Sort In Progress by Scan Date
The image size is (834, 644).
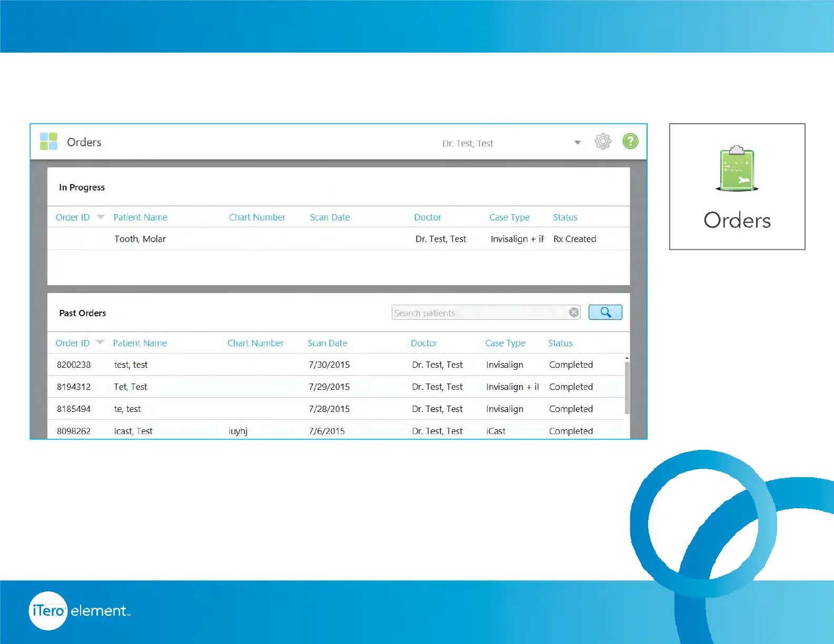(330, 217)
